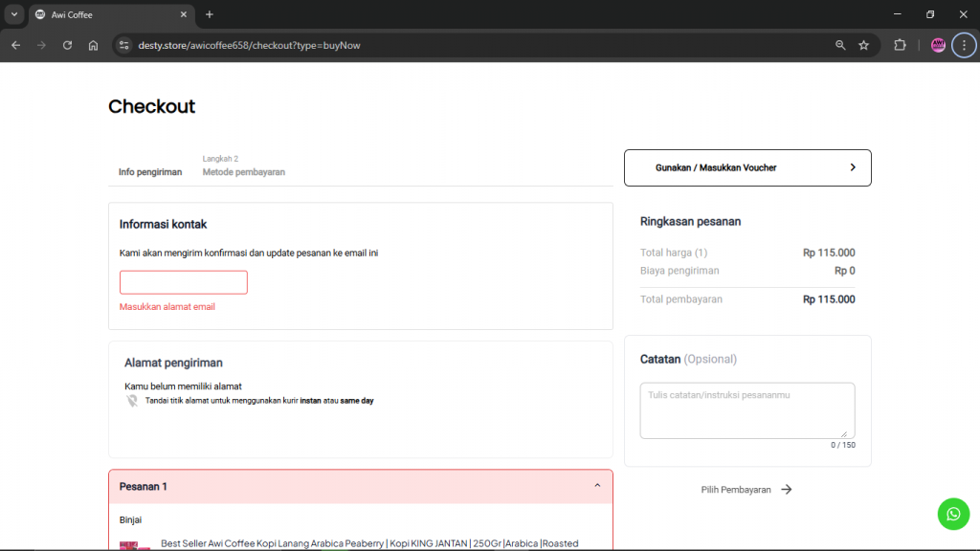The width and height of the screenshot is (980, 551).
Task: Click the Pilih Pembayaran arrow icon
Action: (787, 490)
